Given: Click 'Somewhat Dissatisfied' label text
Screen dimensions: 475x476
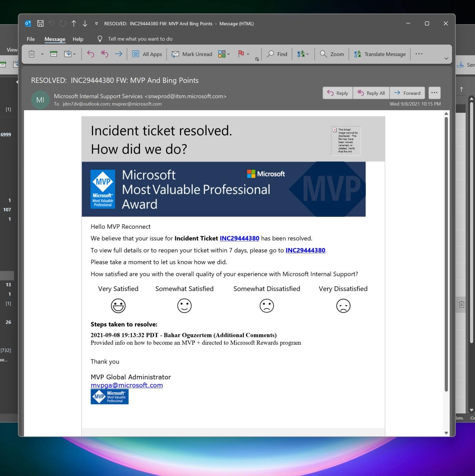Looking at the screenshot, I should click(267, 289).
